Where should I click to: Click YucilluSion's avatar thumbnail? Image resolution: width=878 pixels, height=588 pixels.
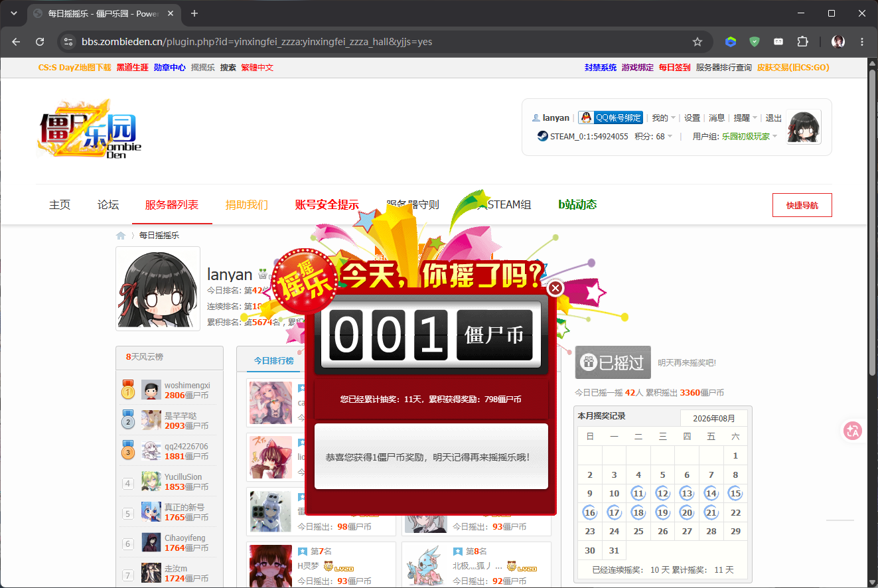(151, 481)
